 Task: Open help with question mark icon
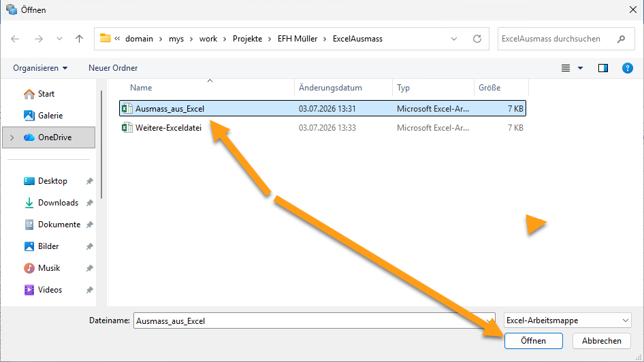(x=627, y=68)
